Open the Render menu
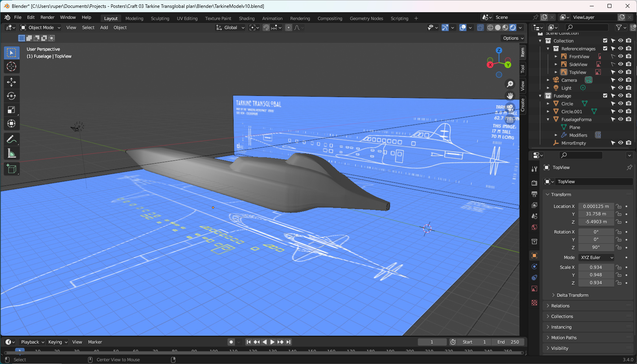Image resolution: width=637 pixels, height=364 pixels. coord(47,17)
